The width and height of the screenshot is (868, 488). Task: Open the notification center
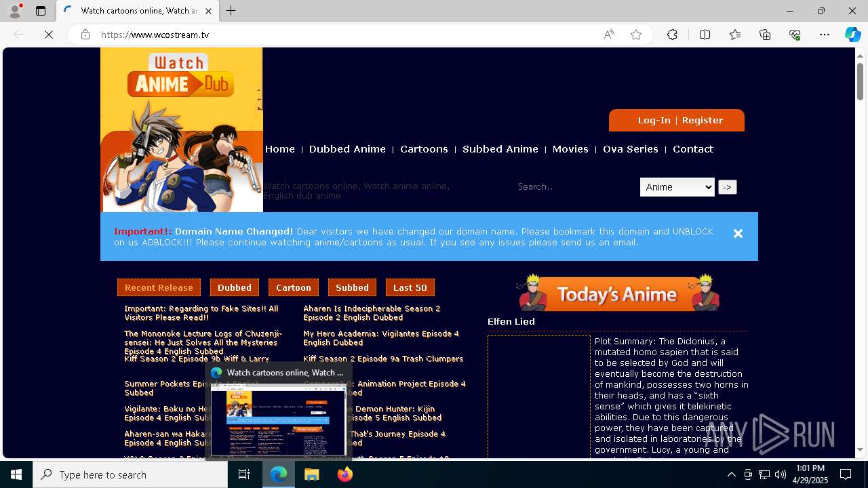(846, 474)
